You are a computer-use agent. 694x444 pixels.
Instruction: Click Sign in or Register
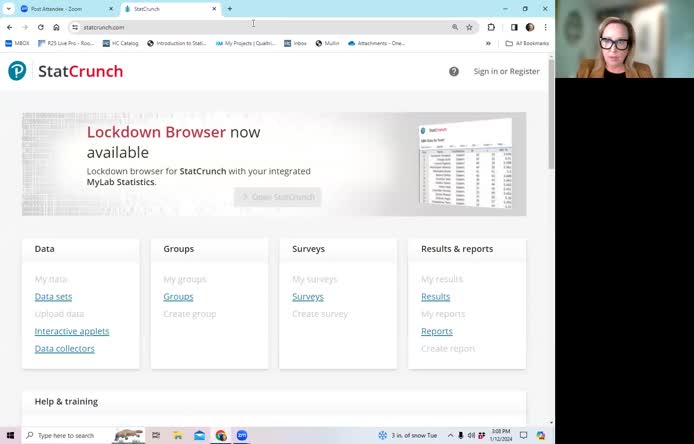506,71
